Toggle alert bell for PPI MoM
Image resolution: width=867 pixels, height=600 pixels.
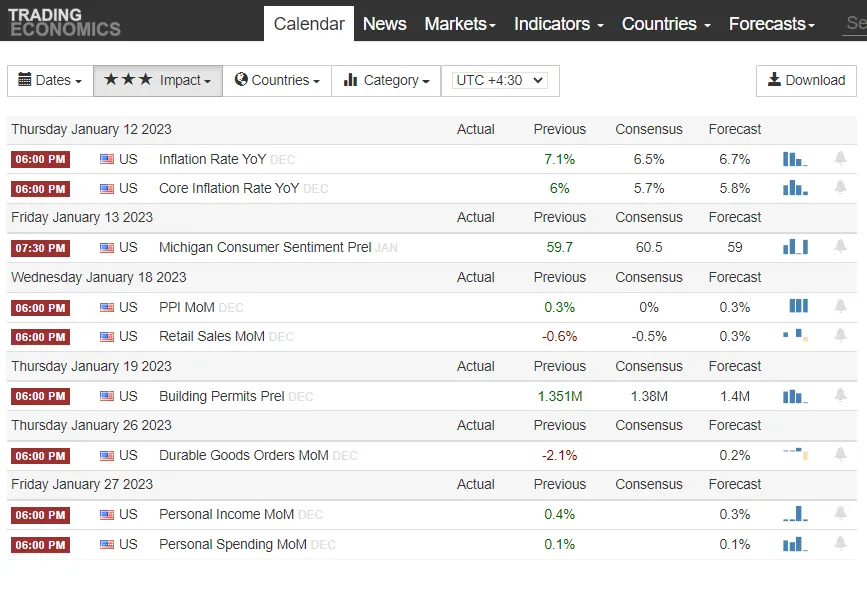[x=840, y=306]
